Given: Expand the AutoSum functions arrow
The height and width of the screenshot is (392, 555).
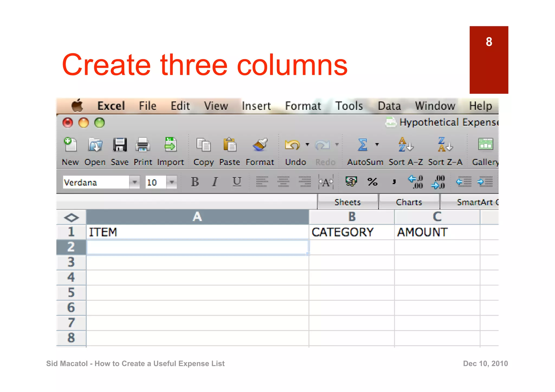Looking at the screenshot, I should point(377,144).
